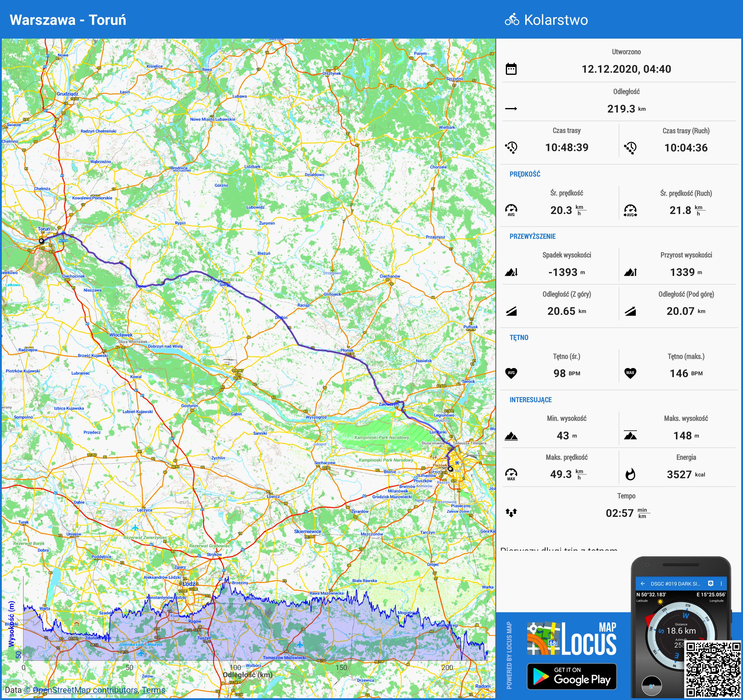Viewport: 743px width, 700px height.
Task: Click the TĘTNO section header
Action: 519,338
